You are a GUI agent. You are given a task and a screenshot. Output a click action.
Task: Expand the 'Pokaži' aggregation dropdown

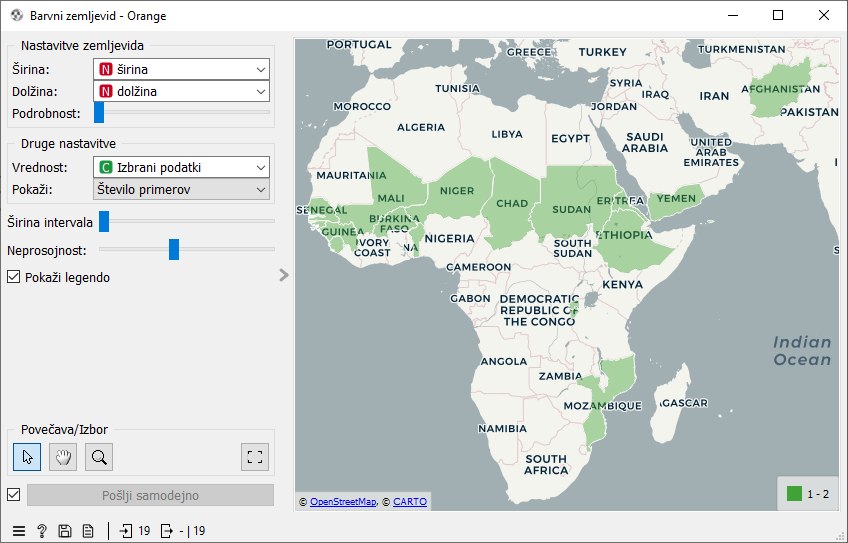point(181,189)
